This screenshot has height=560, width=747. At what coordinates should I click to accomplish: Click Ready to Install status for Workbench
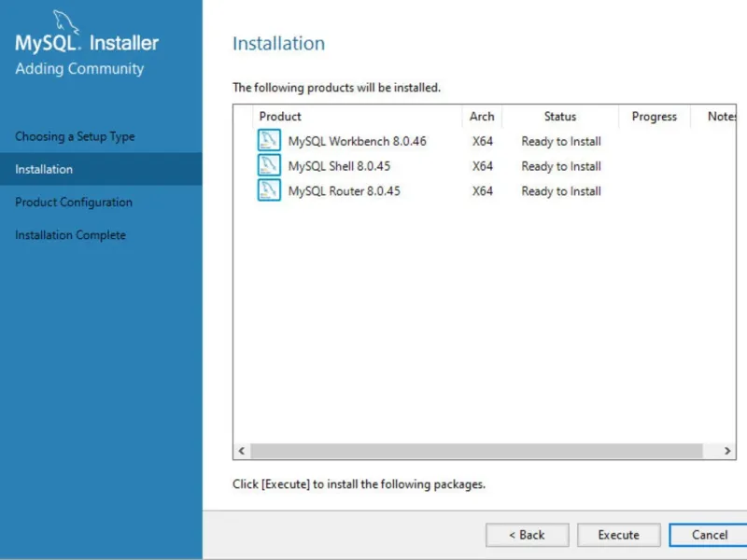pos(561,142)
